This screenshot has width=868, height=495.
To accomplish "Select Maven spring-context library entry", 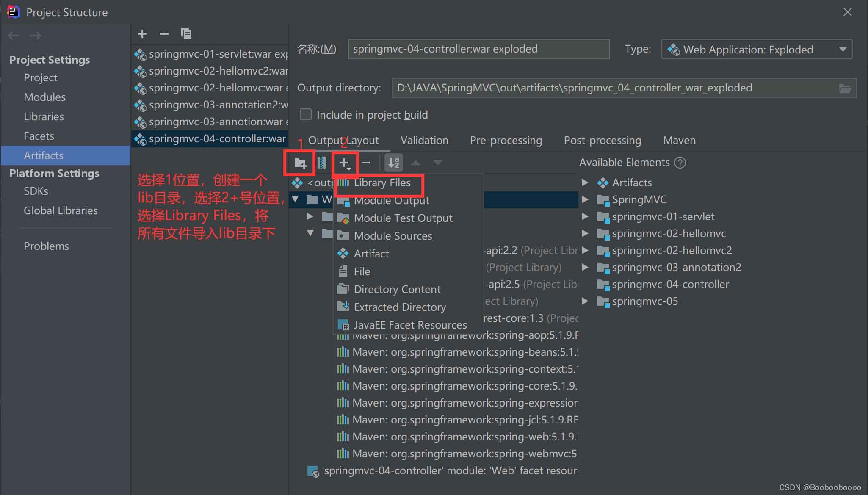I will coord(457,369).
